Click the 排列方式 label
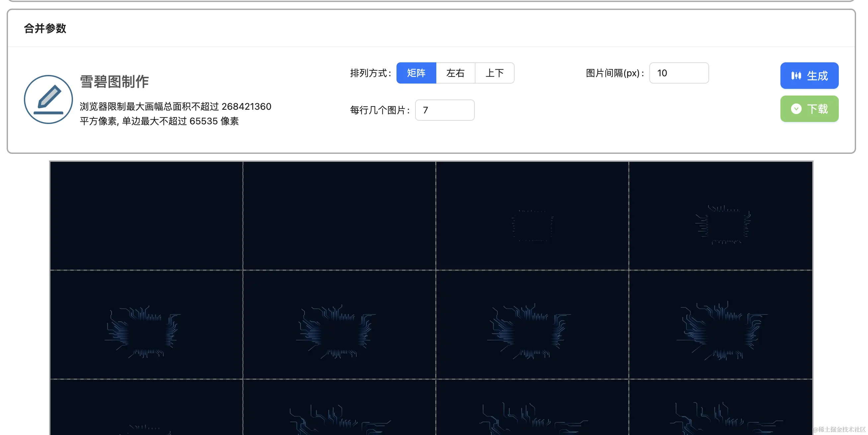This screenshot has height=435, width=868. click(x=371, y=73)
